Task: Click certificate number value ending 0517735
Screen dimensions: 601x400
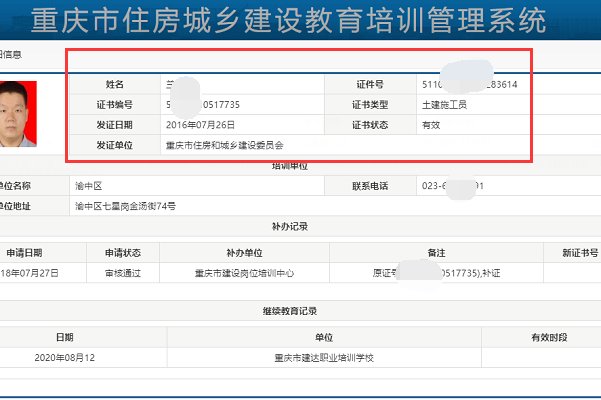Action: [x=203, y=105]
